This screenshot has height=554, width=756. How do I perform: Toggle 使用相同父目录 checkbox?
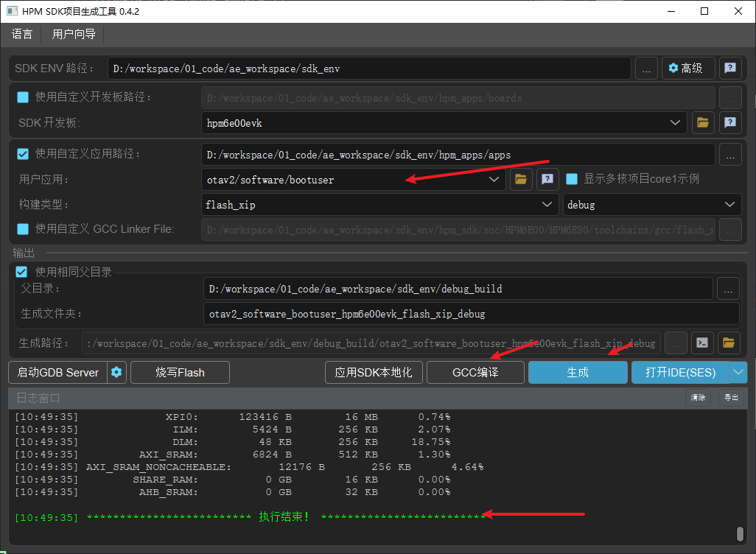tap(21, 272)
